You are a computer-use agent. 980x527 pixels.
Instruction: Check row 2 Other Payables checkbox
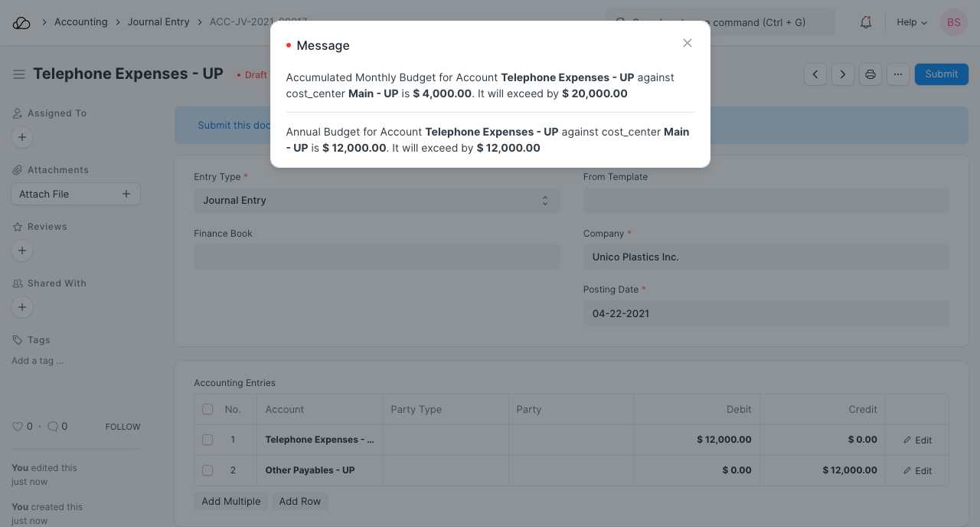pos(207,470)
